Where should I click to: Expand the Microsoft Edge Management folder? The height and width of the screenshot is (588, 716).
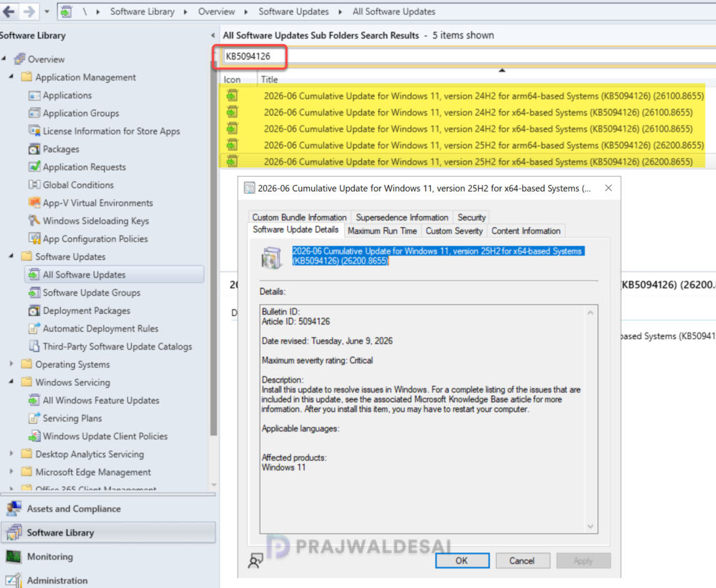(11, 471)
